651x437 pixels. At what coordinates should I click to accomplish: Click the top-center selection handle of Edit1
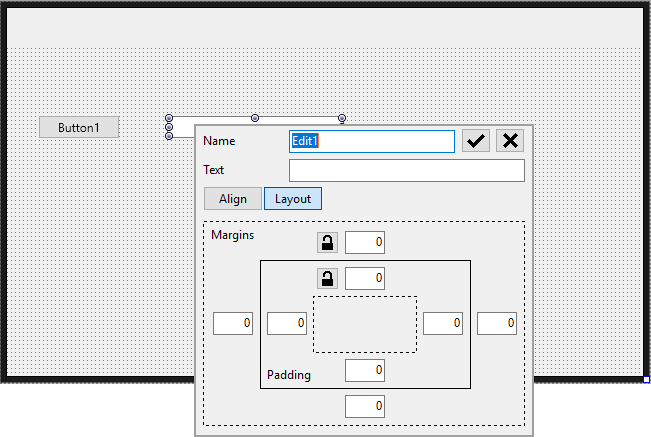tap(255, 118)
